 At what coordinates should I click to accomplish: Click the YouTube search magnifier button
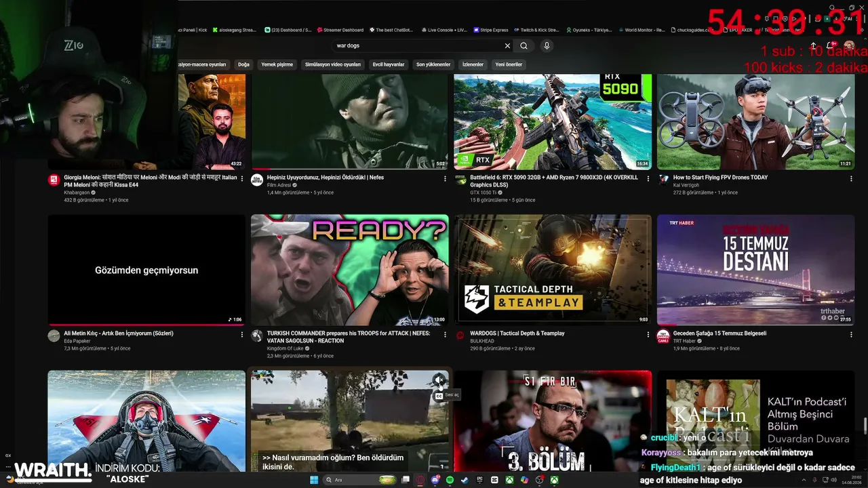pos(524,46)
